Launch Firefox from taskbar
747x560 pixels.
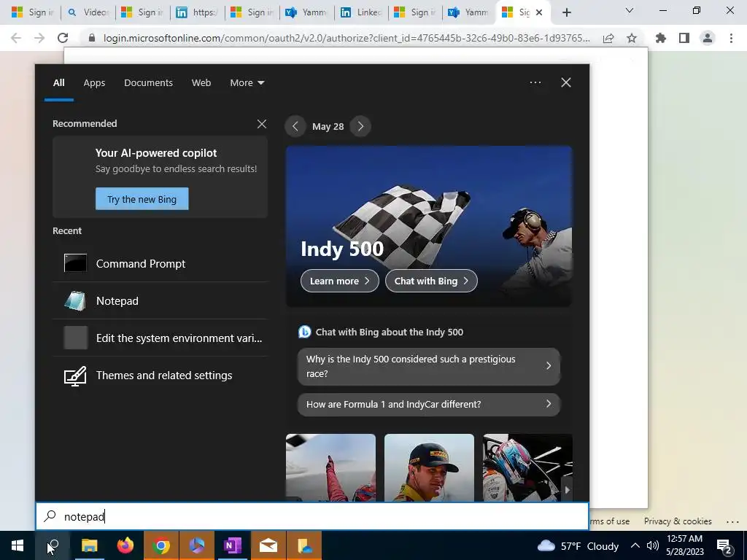click(x=125, y=545)
